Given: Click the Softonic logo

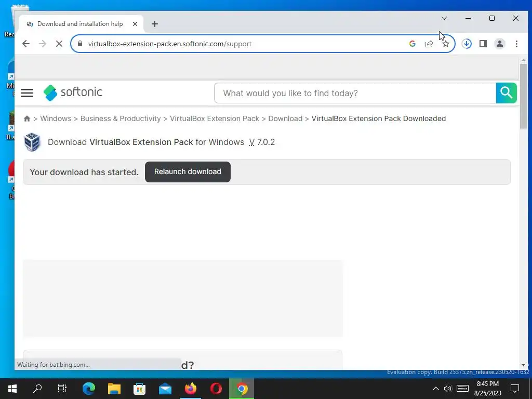Looking at the screenshot, I should (73, 92).
